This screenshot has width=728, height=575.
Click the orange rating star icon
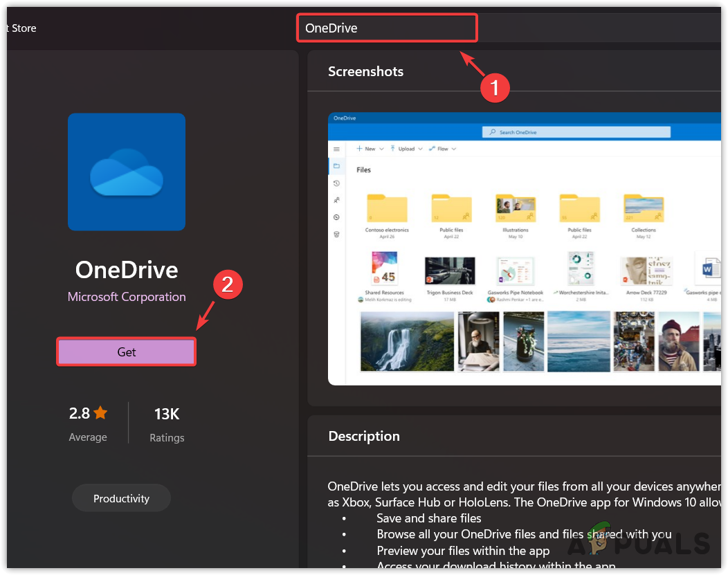tap(100, 412)
